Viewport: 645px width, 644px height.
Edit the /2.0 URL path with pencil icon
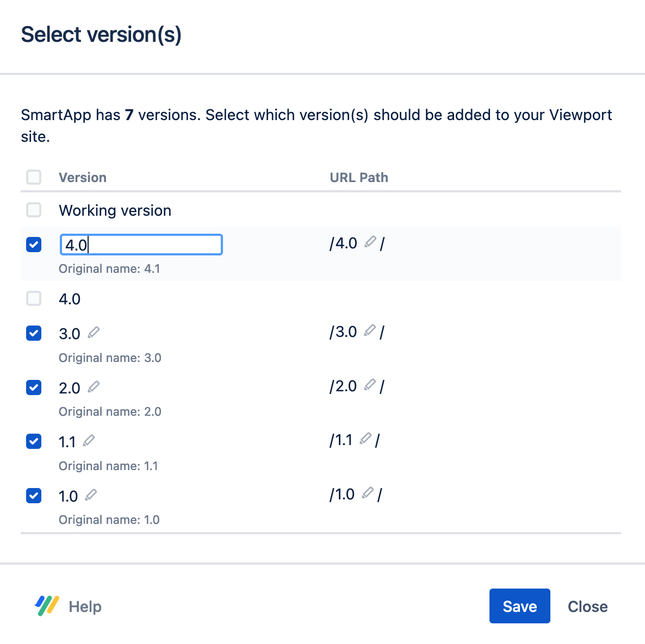(370, 385)
